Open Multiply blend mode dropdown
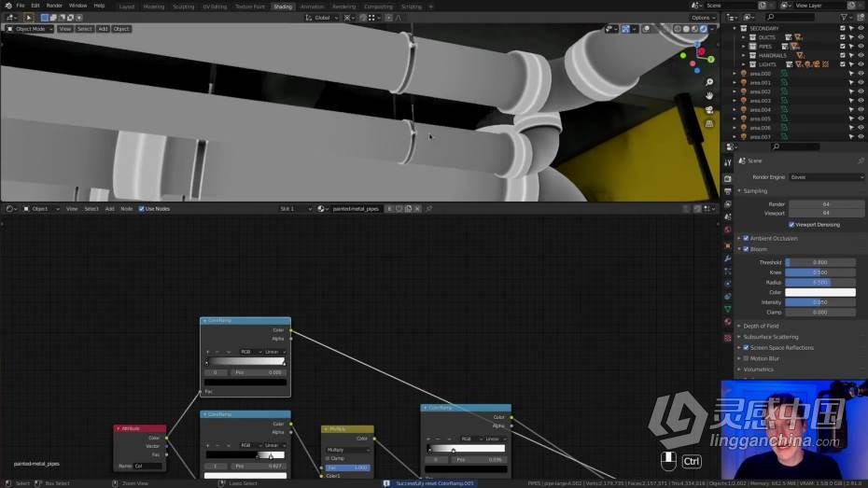 pos(348,450)
